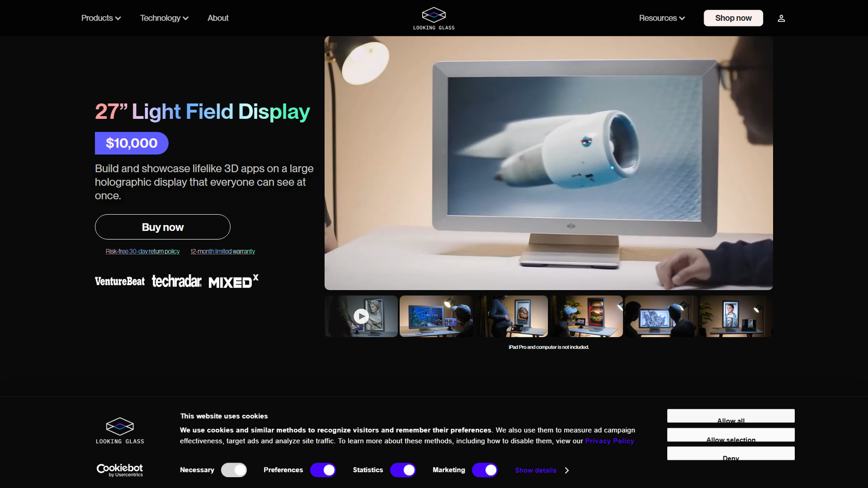Disable the Statistics cookies toggle
The height and width of the screenshot is (488, 868).
tap(403, 470)
